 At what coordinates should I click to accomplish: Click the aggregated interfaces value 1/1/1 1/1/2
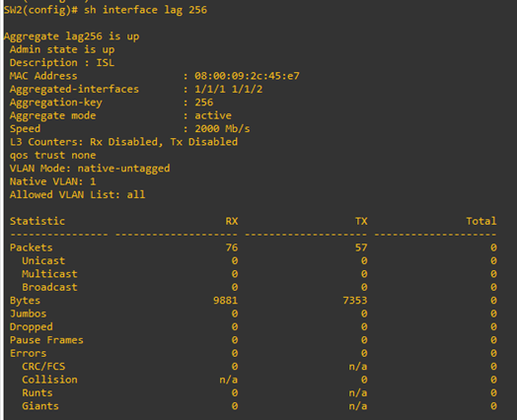[229, 89]
